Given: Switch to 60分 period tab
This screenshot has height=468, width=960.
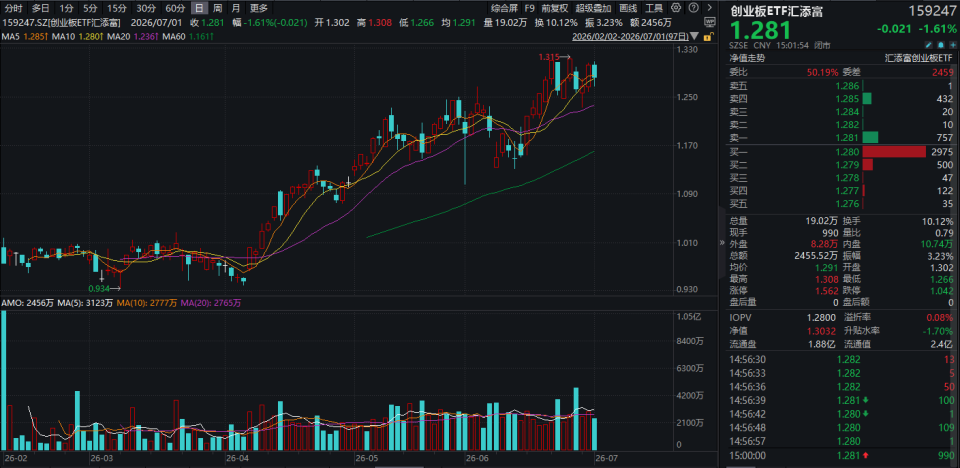Looking at the screenshot, I should point(175,8).
